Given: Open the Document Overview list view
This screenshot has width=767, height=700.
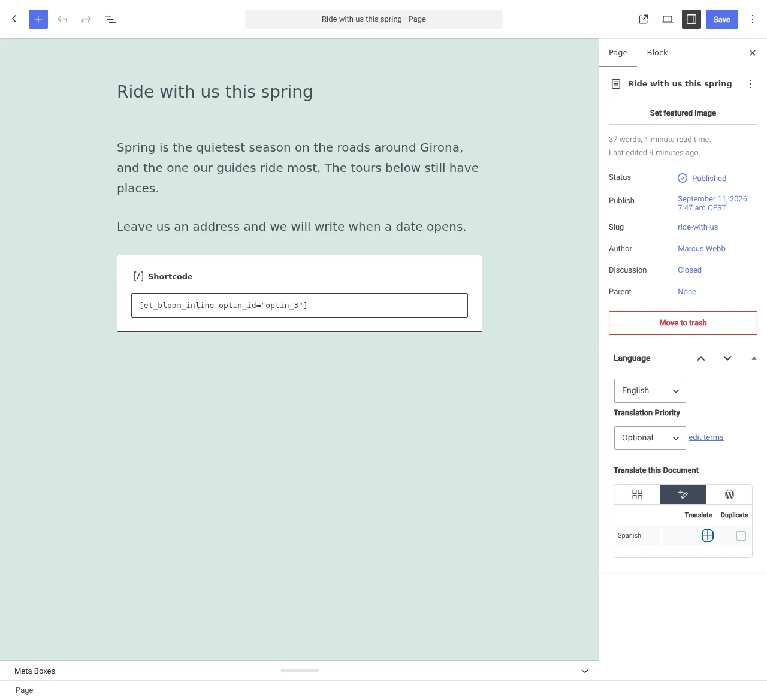Looking at the screenshot, I should pos(110,19).
